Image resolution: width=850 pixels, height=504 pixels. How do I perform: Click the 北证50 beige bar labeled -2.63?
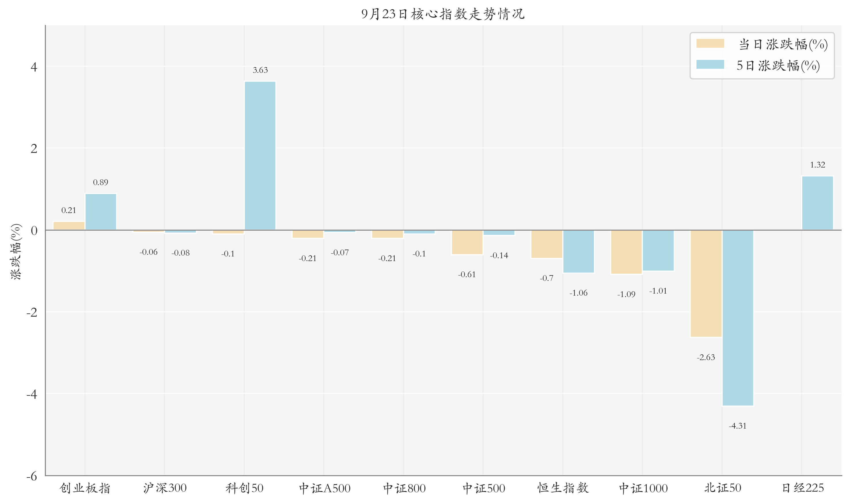point(706,283)
